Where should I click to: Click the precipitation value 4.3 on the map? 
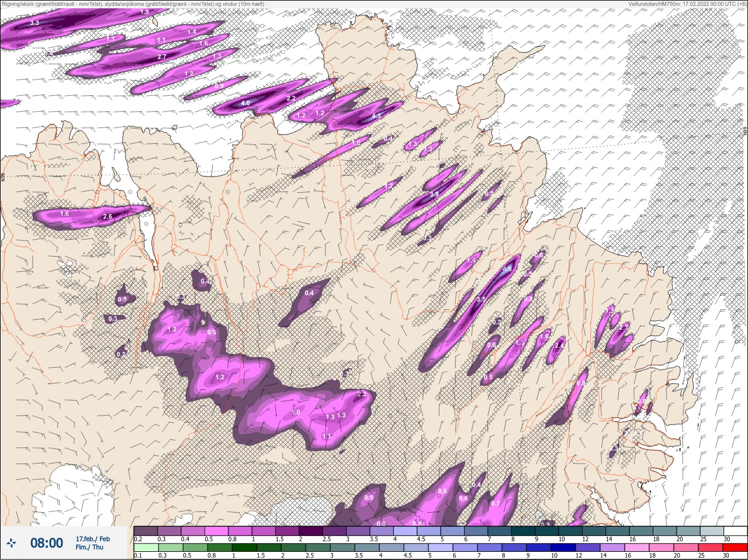pyautogui.click(x=376, y=116)
